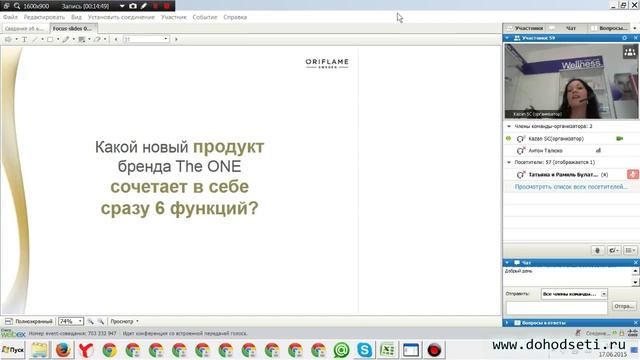The width and height of the screenshot is (640, 360).
Task: Open Mail.ru Agent from the taskbar
Action: click(x=341, y=350)
